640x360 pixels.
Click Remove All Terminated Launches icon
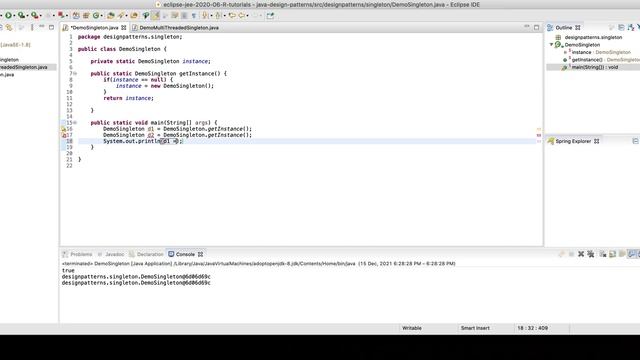[x=591, y=254]
